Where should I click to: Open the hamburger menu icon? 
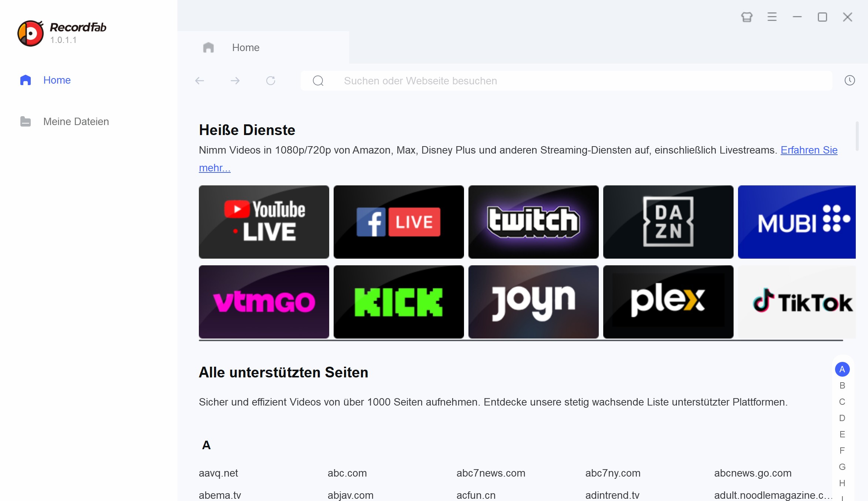772,17
